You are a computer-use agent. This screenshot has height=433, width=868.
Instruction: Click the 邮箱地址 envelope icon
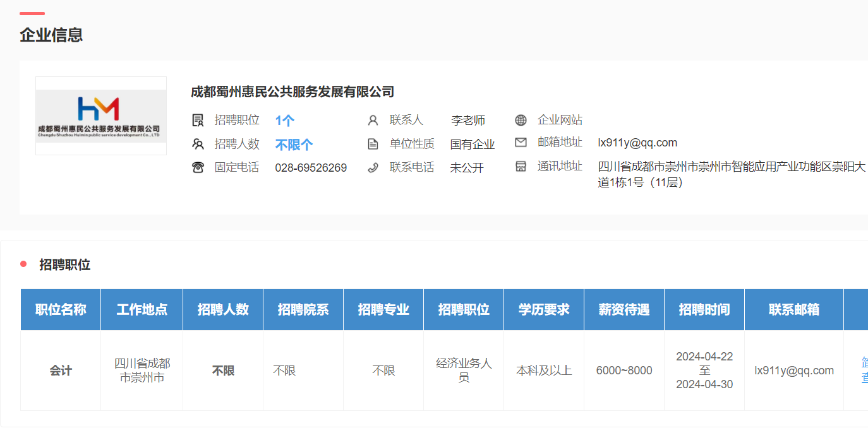[x=521, y=143]
